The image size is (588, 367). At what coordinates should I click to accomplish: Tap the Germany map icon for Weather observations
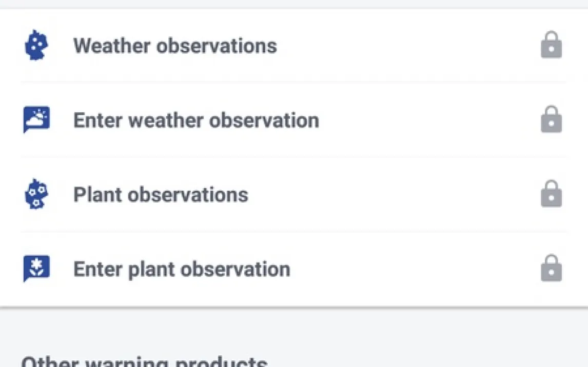pos(36,46)
